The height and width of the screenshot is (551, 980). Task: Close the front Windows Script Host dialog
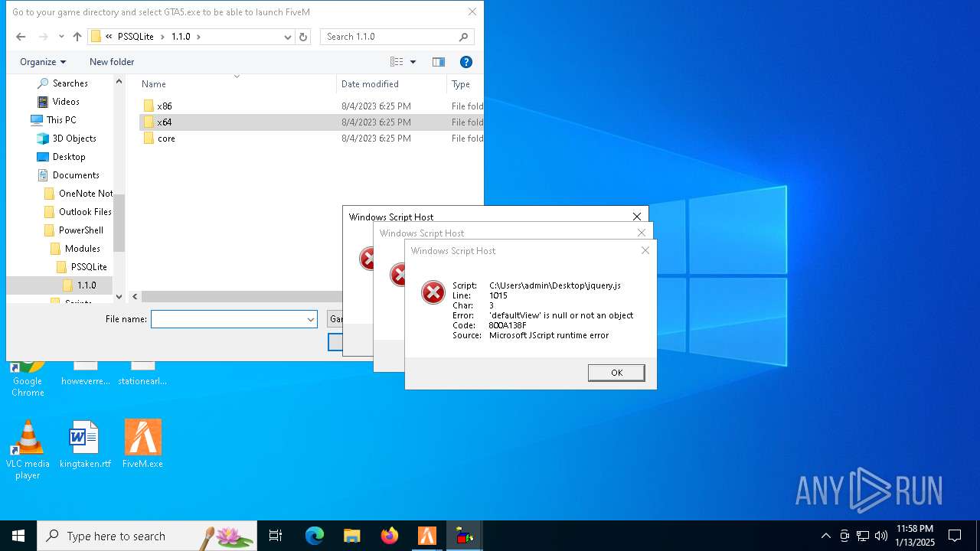645,250
